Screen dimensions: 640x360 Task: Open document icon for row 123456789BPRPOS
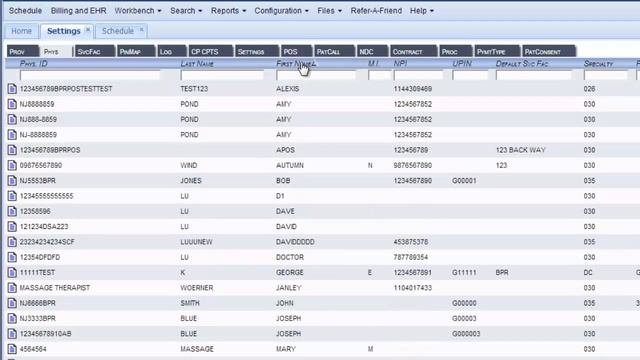[12, 150]
